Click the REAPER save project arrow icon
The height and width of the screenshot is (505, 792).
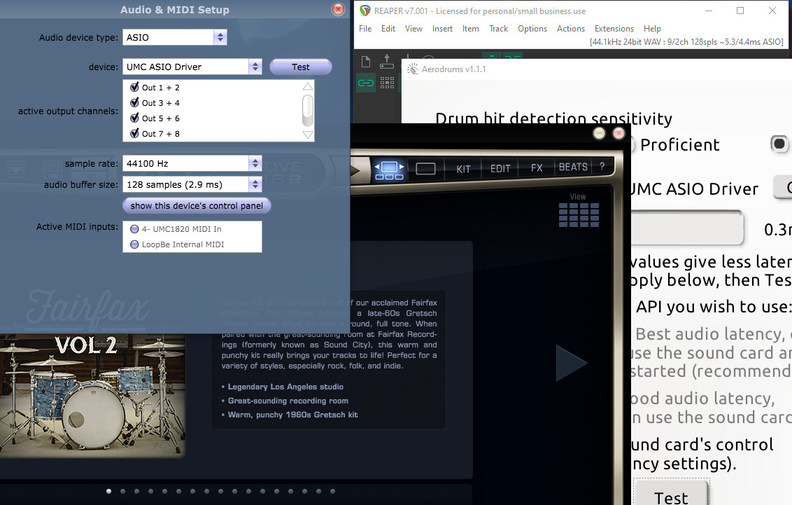click(x=386, y=61)
